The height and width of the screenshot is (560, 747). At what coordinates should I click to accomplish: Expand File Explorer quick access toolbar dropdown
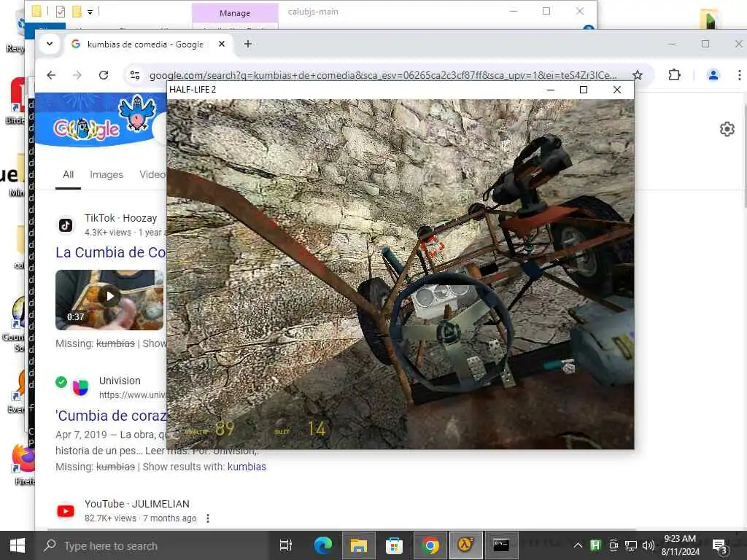click(90, 12)
